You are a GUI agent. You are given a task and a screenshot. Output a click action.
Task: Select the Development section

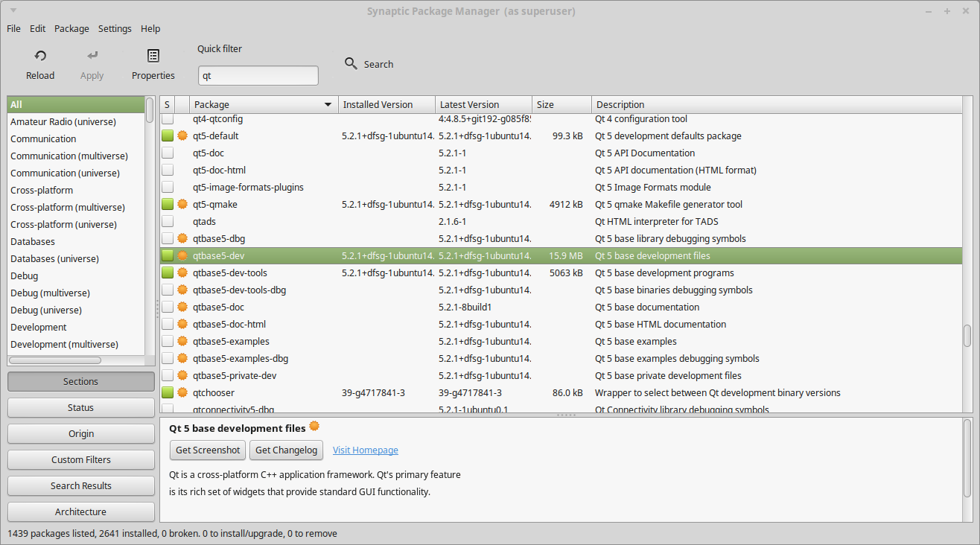coord(76,328)
